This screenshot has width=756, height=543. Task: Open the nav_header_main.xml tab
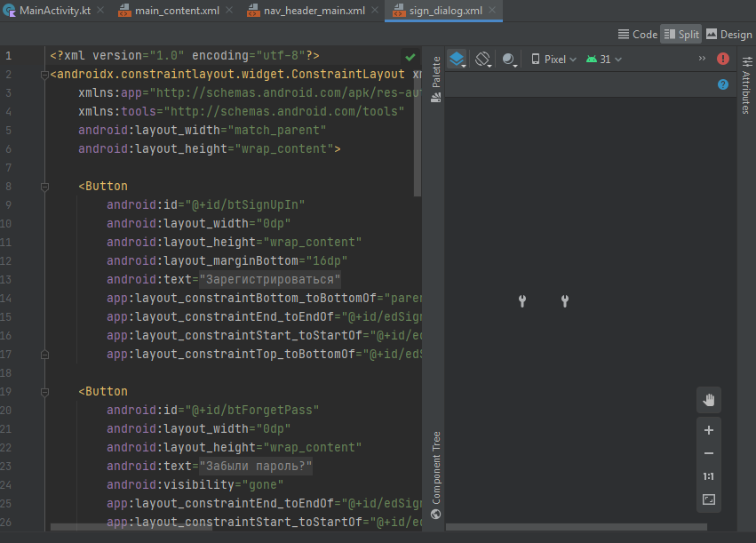tap(314, 10)
